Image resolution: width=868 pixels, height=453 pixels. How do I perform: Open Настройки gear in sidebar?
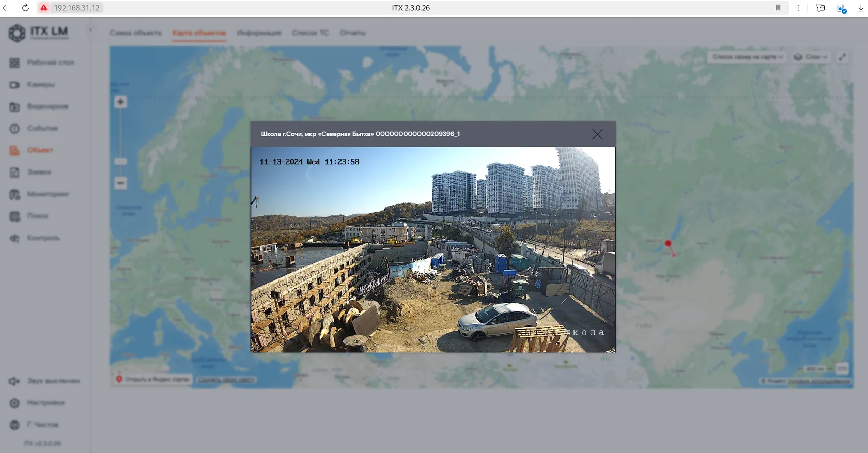coord(15,403)
